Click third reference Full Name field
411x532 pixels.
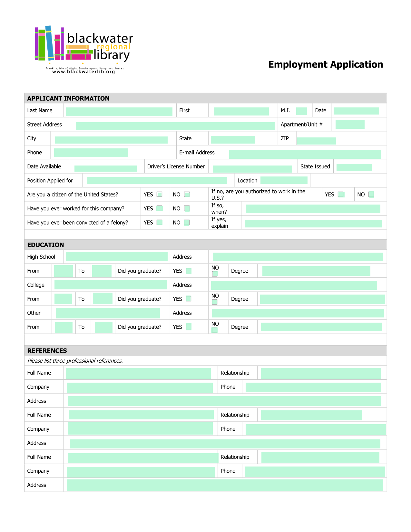pos(143,458)
